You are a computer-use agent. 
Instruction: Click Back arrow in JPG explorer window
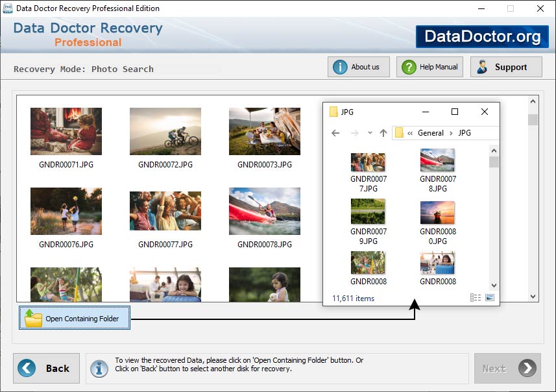pyautogui.click(x=335, y=133)
